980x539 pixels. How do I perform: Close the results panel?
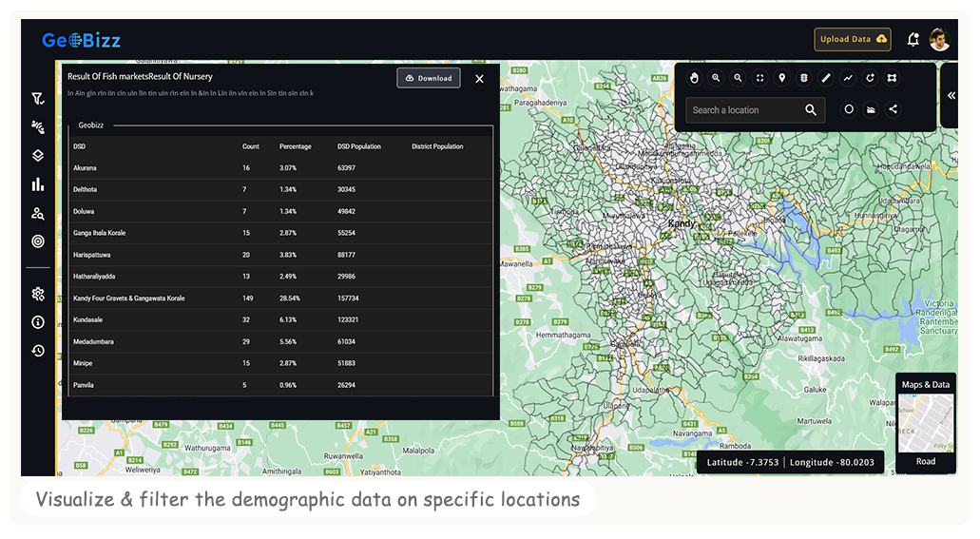479,79
